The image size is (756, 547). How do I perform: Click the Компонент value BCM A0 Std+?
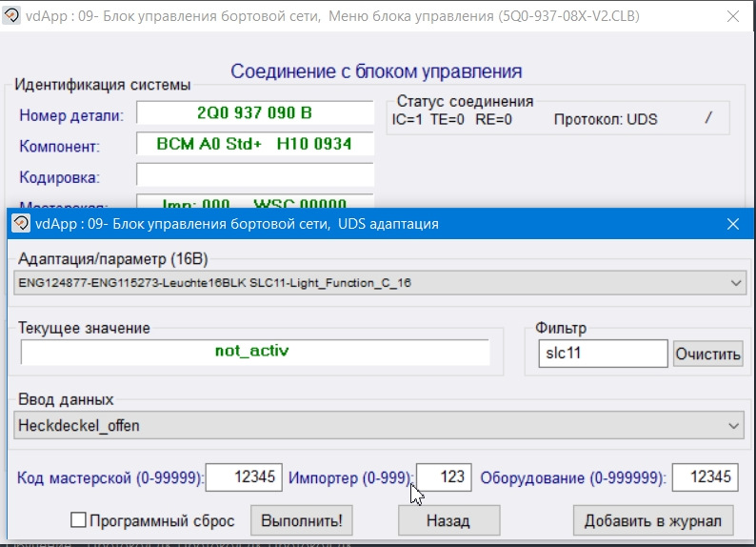pyautogui.click(x=254, y=144)
